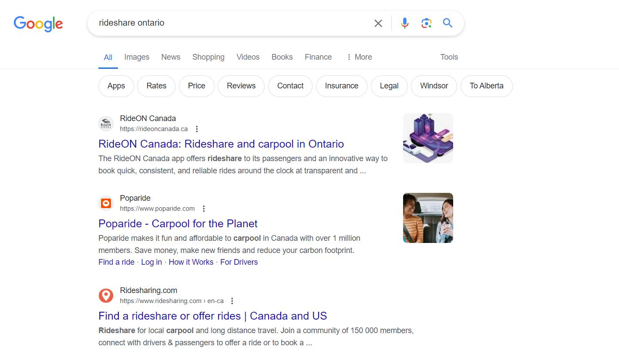The width and height of the screenshot is (619, 364).
Task: Switch to the Images tab
Action: tap(137, 57)
